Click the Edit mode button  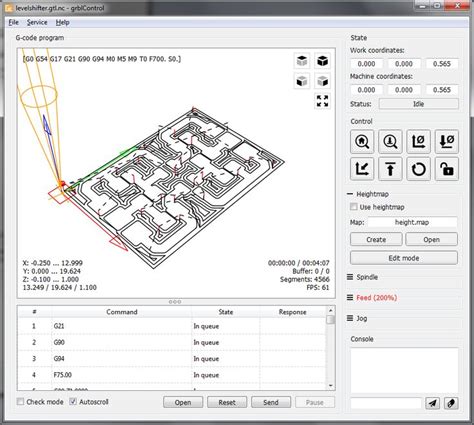point(404,258)
